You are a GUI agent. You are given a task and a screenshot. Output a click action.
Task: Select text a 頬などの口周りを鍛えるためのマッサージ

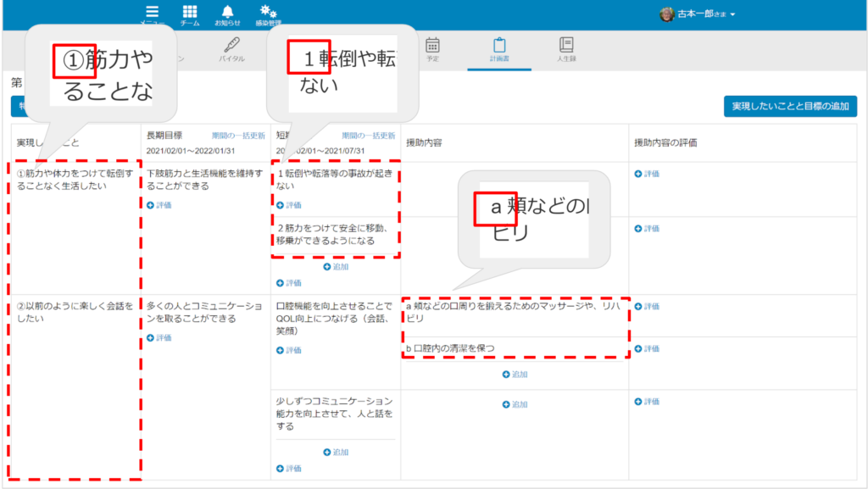click(x=513, y=312)
